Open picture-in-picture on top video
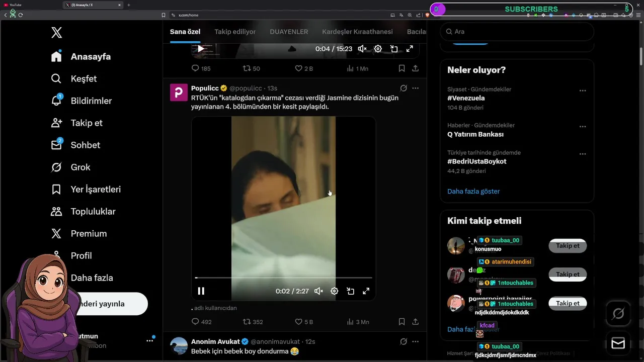Screen dimensions: 644x362 [394, 49]
